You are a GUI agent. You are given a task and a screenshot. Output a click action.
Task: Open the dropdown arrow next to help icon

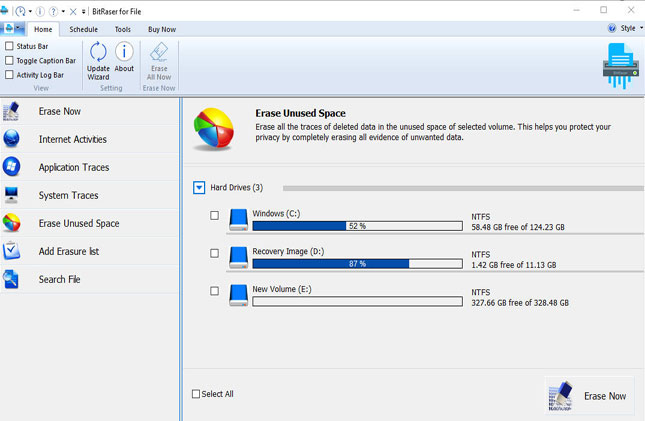click(x=63, y=12)
